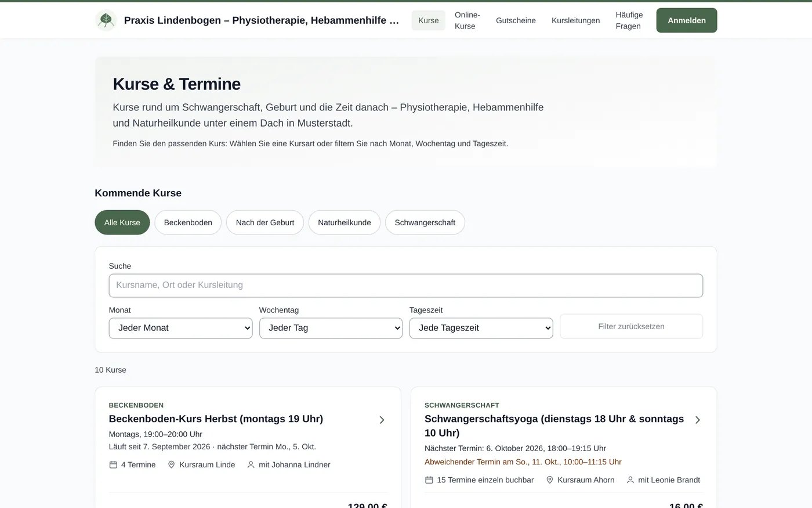
Task: Open Kursleitungen navigation item
Action: click(576, 20)
